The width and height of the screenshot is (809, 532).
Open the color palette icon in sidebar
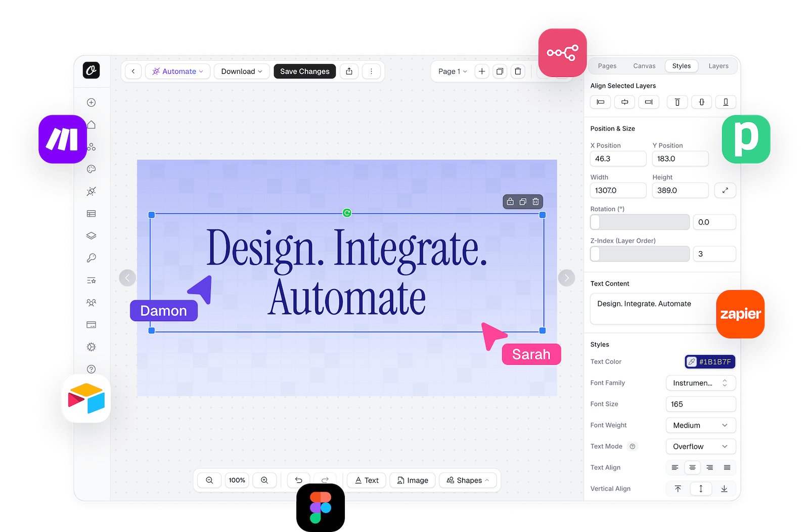(x=91, y=169)
